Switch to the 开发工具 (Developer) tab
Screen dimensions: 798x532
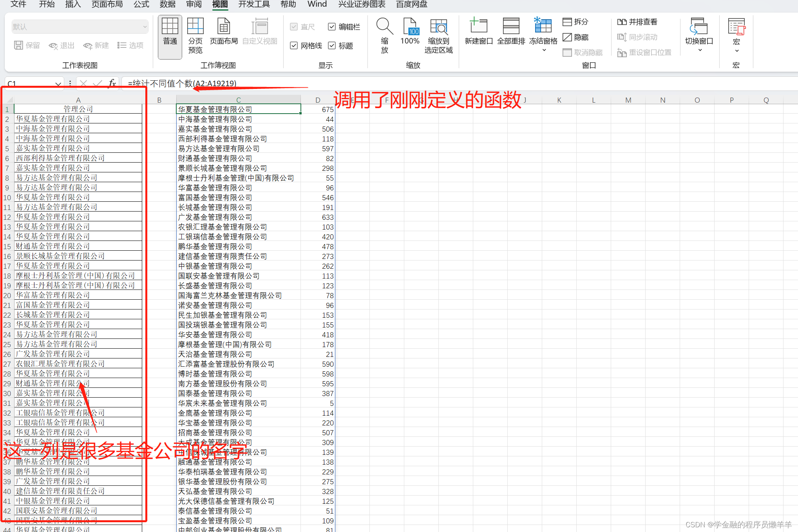click(254, 4)
